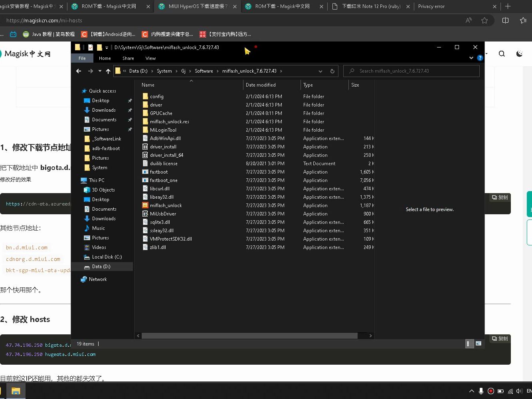
Task: Select the config folder
Action: click(156, 97)
